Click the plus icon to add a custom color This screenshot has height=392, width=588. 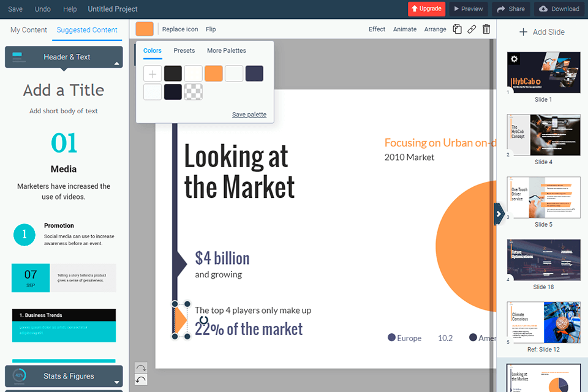pos(153,73)
